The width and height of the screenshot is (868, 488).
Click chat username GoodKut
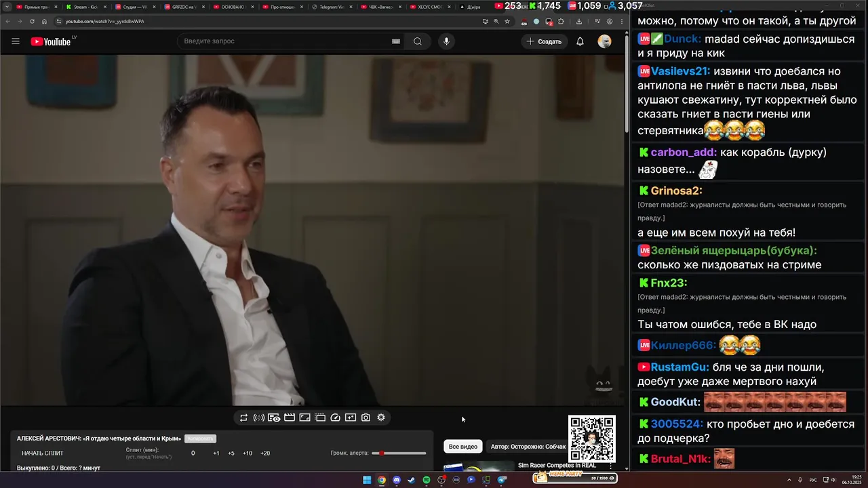[675, 402]
